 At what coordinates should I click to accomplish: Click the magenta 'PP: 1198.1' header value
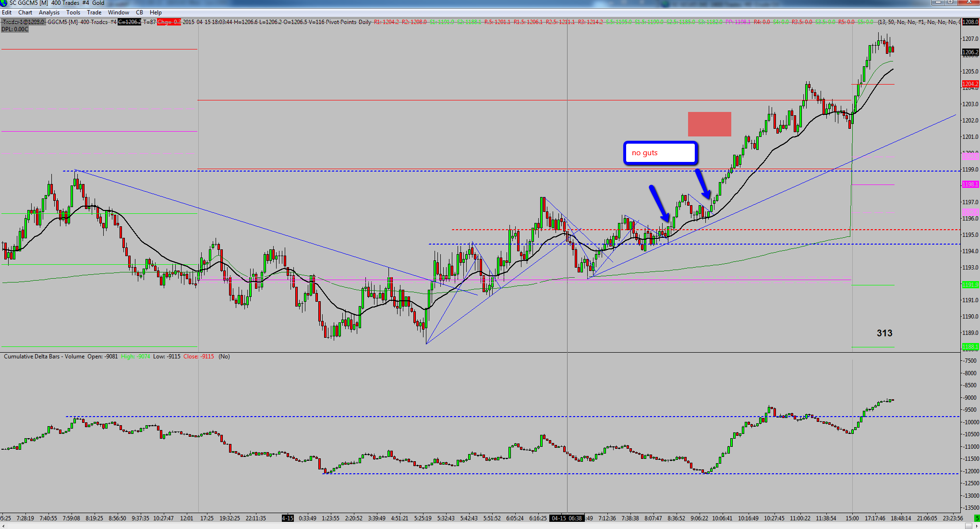[x=738, y=22]
